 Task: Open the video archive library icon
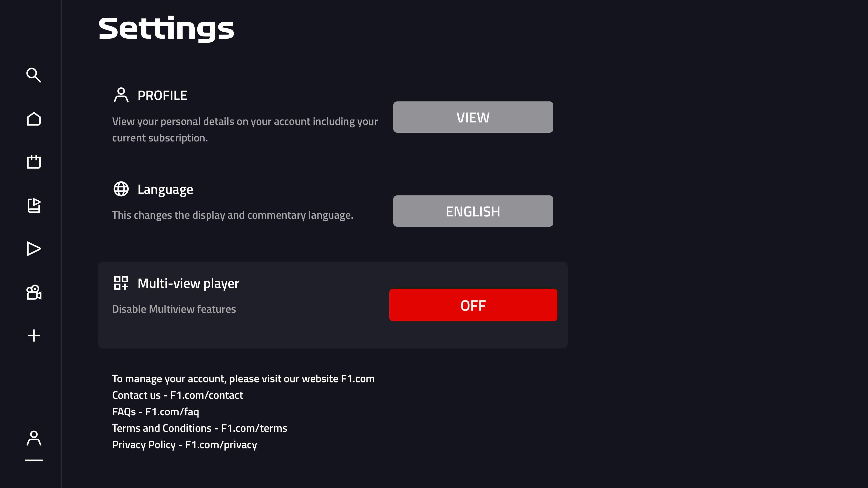click(34, 205)
